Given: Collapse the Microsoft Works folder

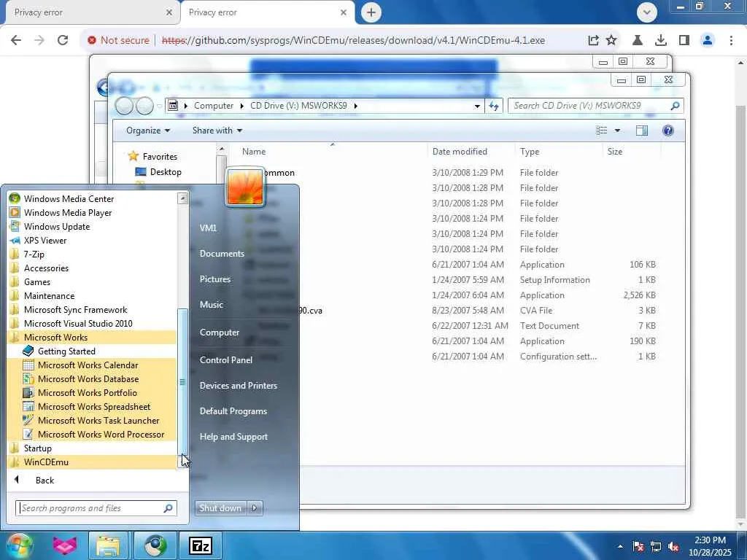Looking at the screenshot, I should click(55, 337).
